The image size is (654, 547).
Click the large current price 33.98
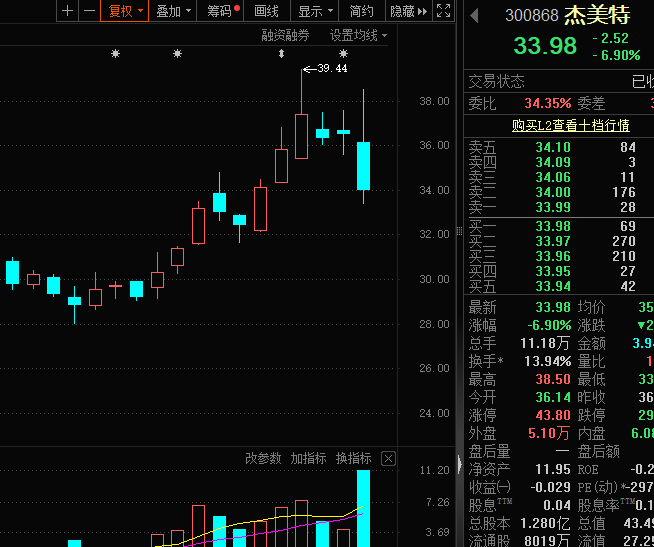tap(545, 45)
